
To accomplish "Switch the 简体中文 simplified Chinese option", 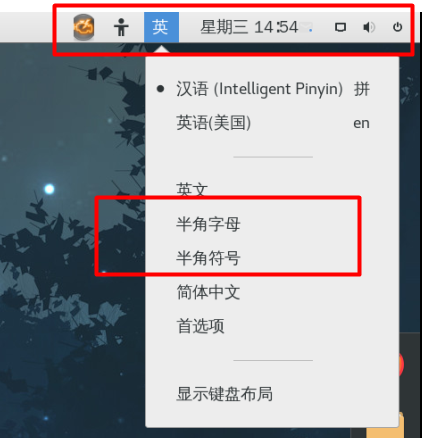I will pos(208,292).
